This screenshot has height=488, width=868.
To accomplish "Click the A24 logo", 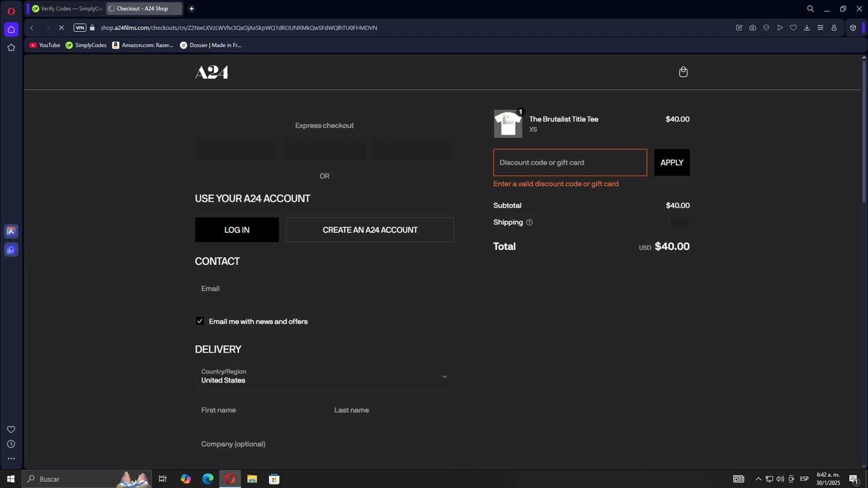I will pos(212,72).
